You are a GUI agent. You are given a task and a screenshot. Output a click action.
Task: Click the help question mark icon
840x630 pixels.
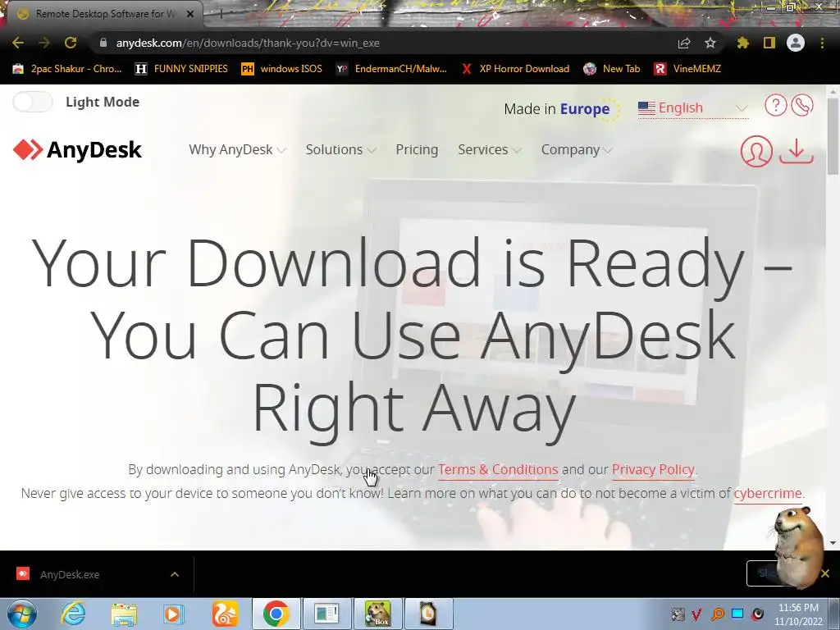(775, 105)
